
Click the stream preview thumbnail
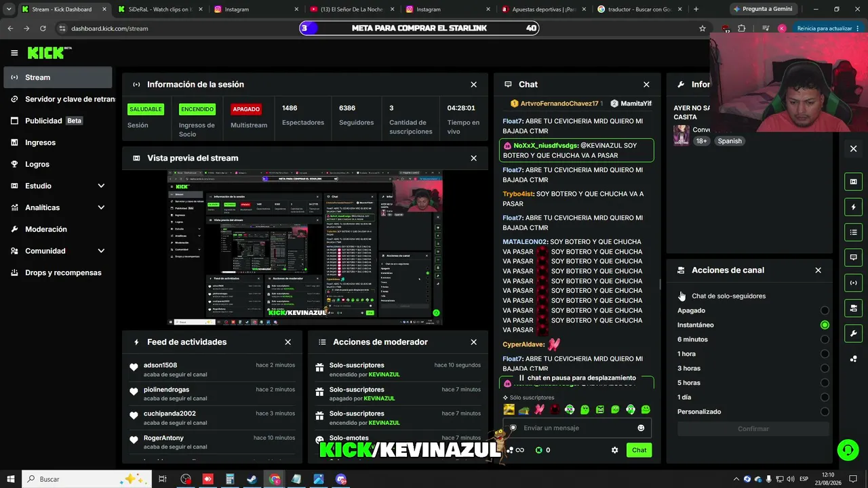click(305, 247)
